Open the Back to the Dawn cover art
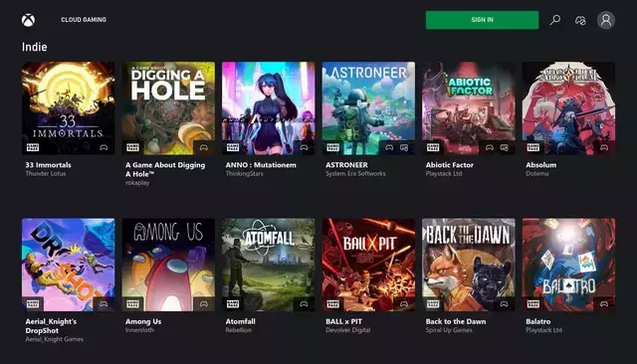The image size is (637, 364). [469, 265]
